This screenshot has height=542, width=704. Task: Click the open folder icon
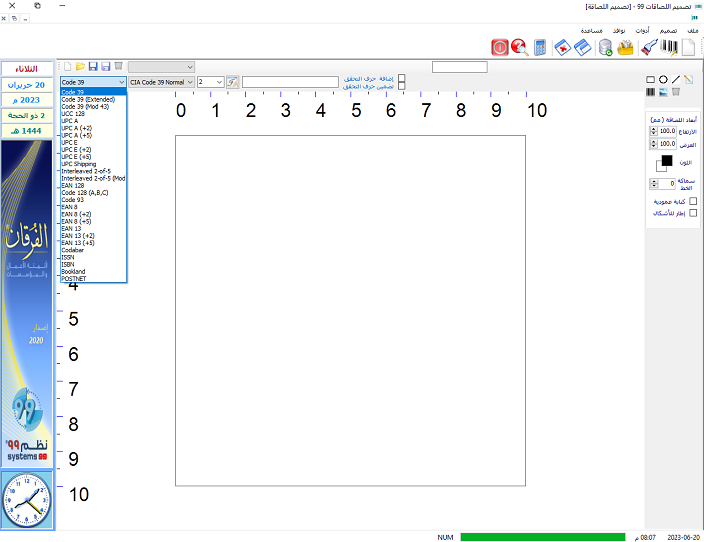point(80,66)
